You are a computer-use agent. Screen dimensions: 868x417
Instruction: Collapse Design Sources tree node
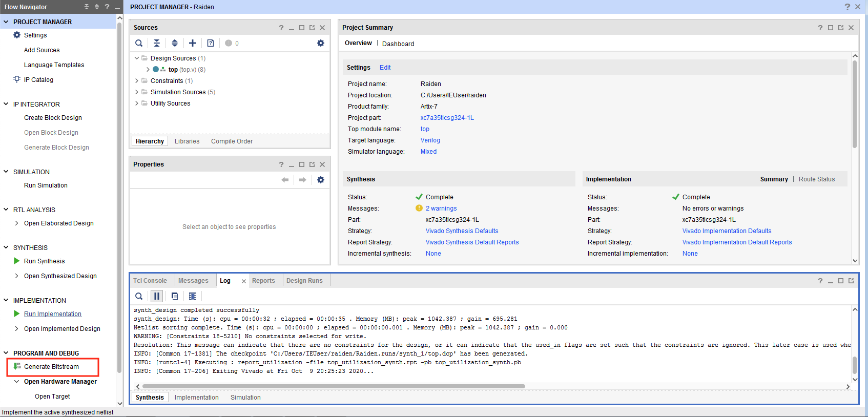coord(137,58)
